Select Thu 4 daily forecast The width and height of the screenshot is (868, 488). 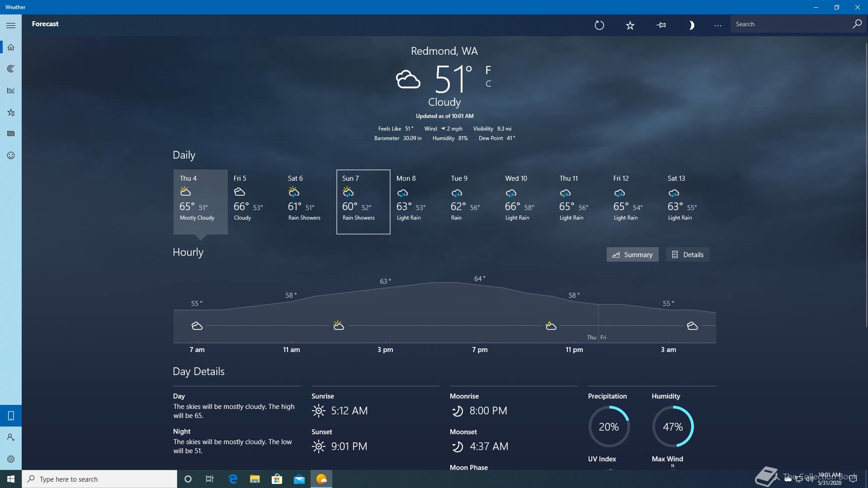201,202
